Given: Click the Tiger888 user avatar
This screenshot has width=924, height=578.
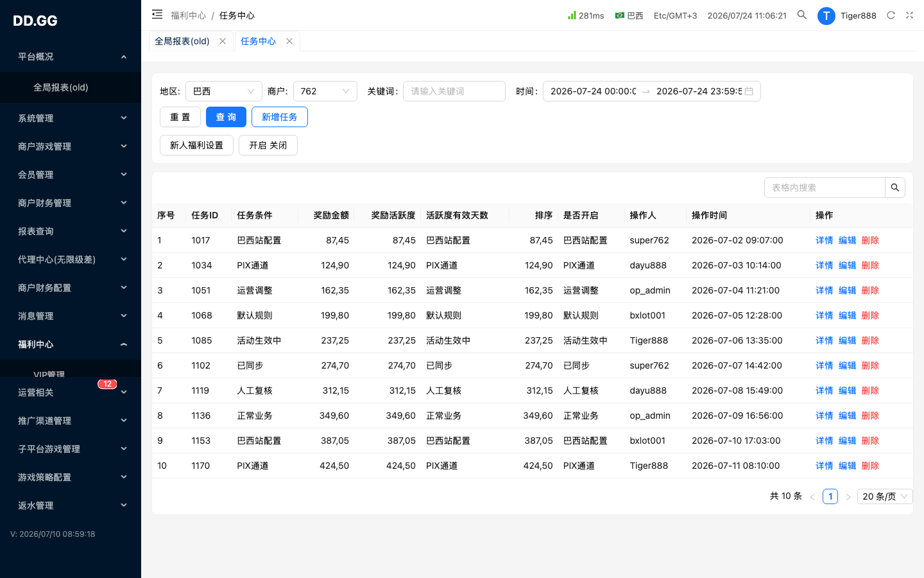Looking at the screenshot, I should click(x=826, y=15).
